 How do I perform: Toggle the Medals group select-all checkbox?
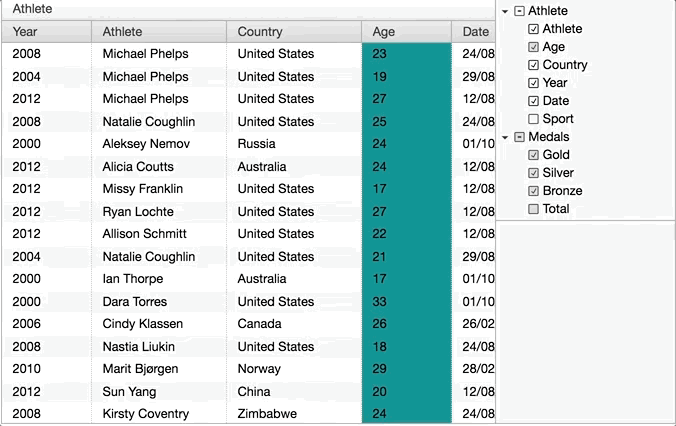point(520,137)
